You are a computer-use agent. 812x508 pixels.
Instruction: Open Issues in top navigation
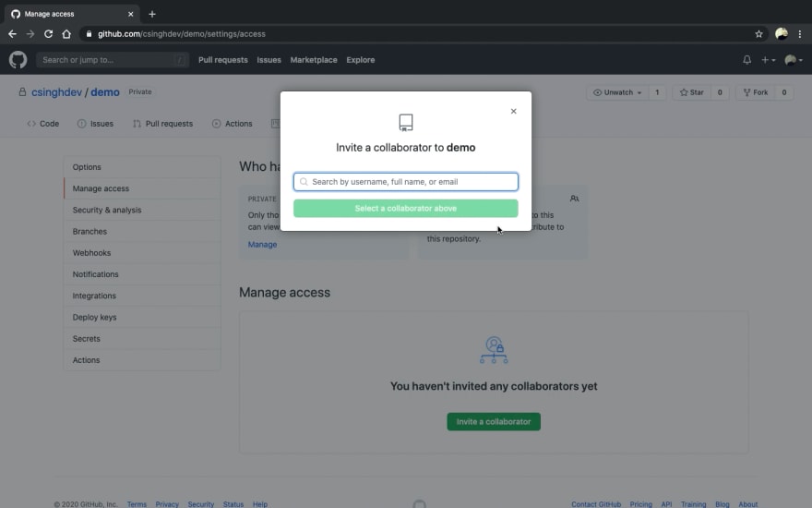[269, 60]
